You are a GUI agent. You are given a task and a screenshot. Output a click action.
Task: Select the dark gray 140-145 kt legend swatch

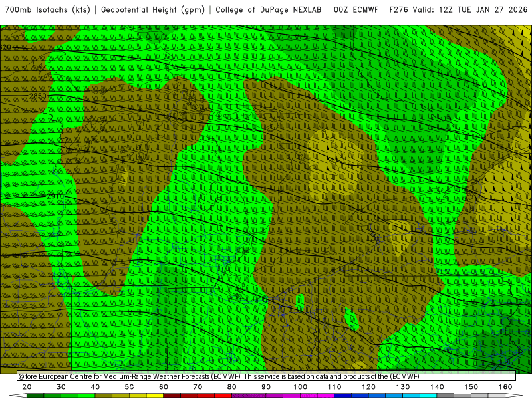click(x=446, y=396)
